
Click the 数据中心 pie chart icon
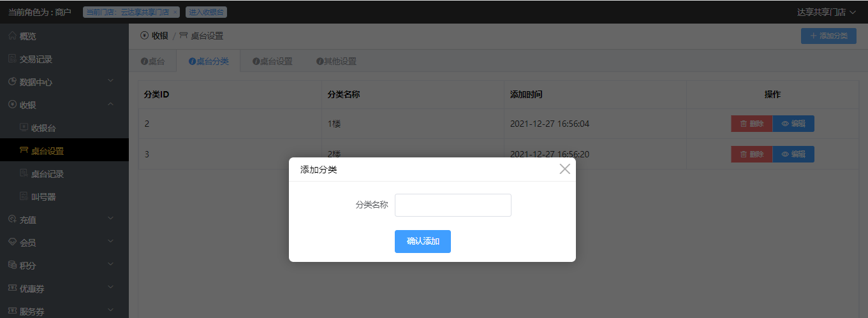click(12, 82)
